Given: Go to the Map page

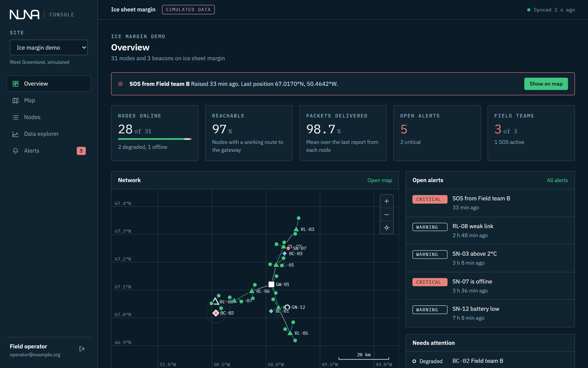Looking at the screenshot, I should (x=49, y=100).
